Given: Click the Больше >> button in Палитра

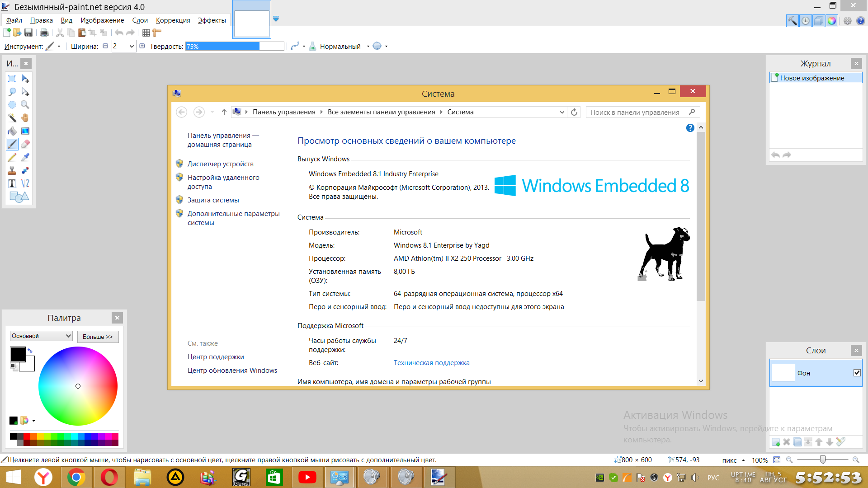Looking at the screenshot, I should click(x=98, y=337).
